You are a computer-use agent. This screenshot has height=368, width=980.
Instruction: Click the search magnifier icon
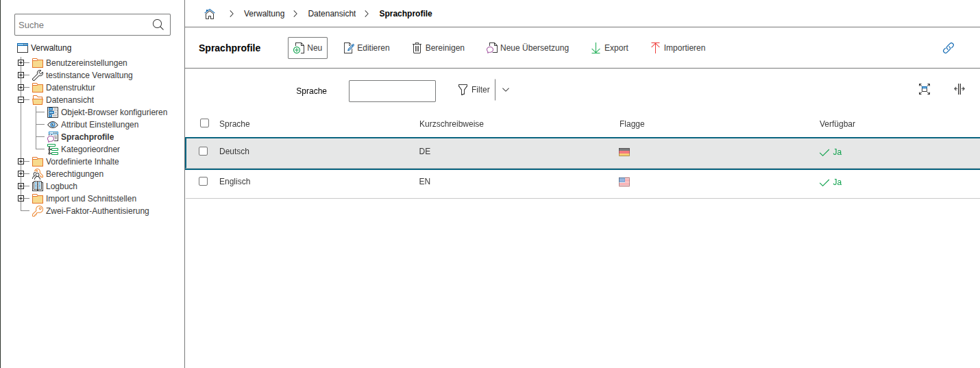[x=158, y=25]
